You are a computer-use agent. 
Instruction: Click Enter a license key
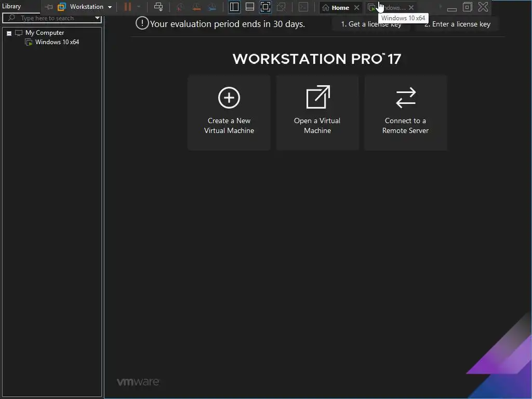[x=457, y=24]
